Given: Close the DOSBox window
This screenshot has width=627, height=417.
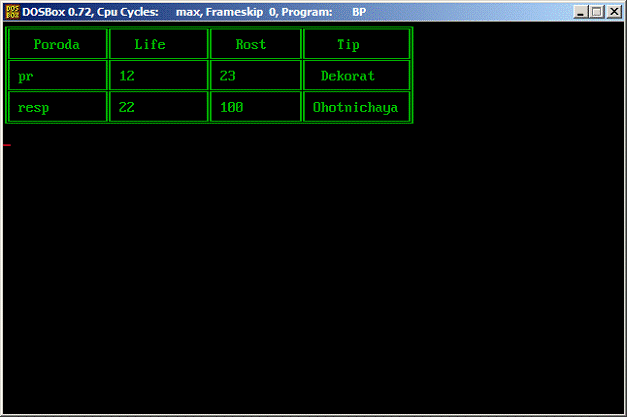Looking at the screenshot, I should coord(613,12).
